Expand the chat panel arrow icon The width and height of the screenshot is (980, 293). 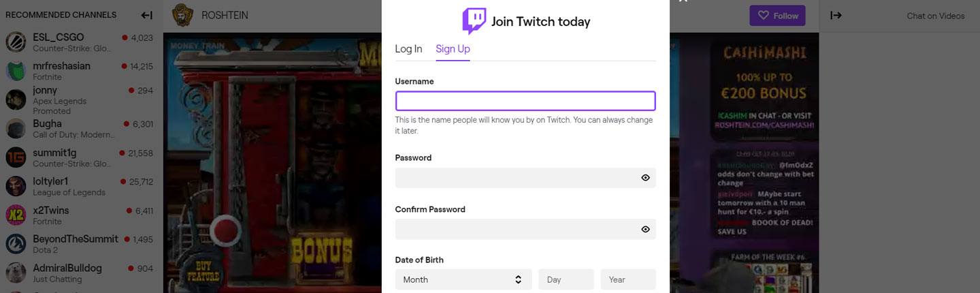pos(836,15)
